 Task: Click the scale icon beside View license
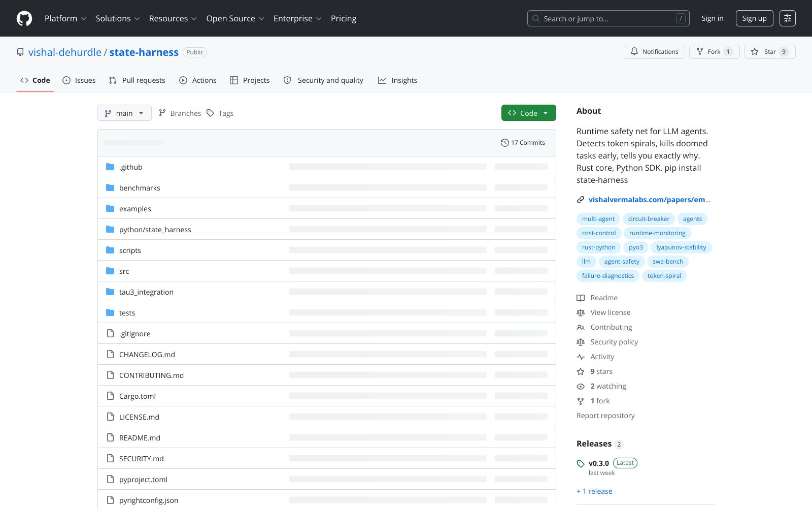(581, 312)
